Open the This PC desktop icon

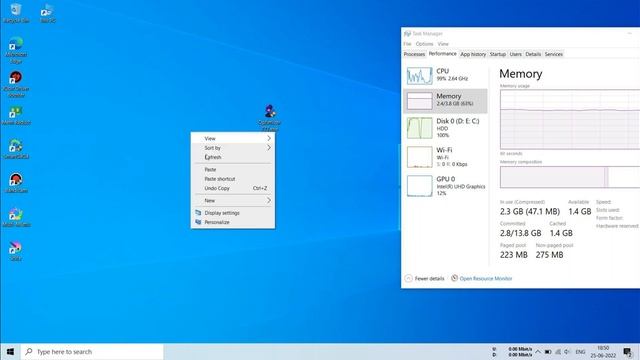(48, 13)
